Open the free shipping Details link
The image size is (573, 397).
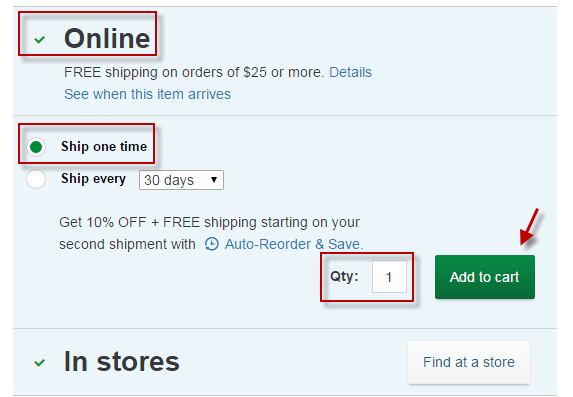[x=350, y=72]
